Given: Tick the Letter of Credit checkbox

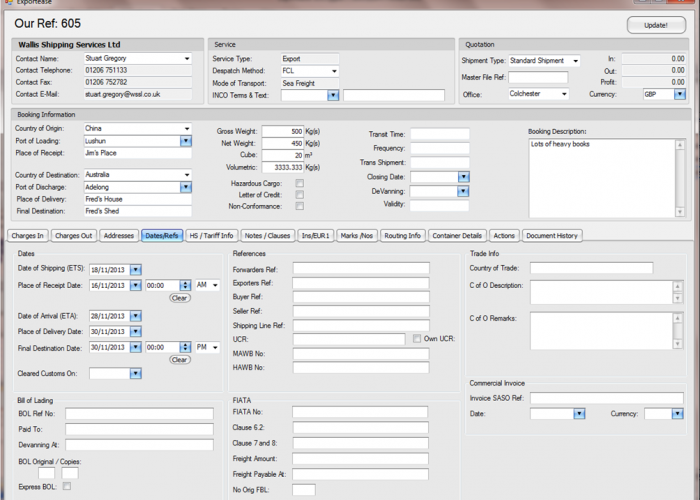Looking at the screenshot, I should tap(300, 195).
